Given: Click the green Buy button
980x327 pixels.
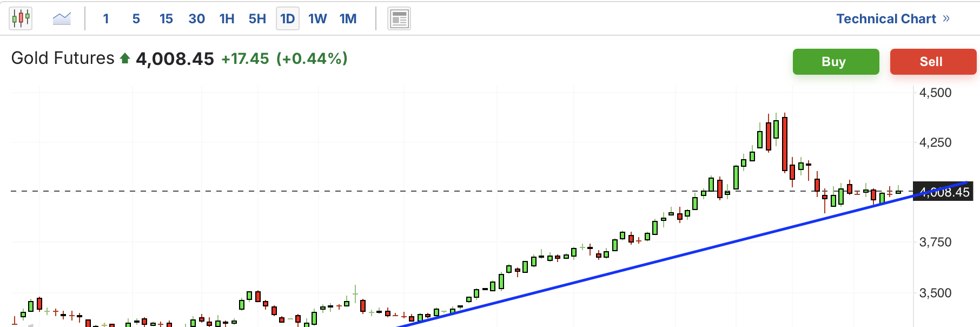Looking at the screenshot, I should click(836, 62).
